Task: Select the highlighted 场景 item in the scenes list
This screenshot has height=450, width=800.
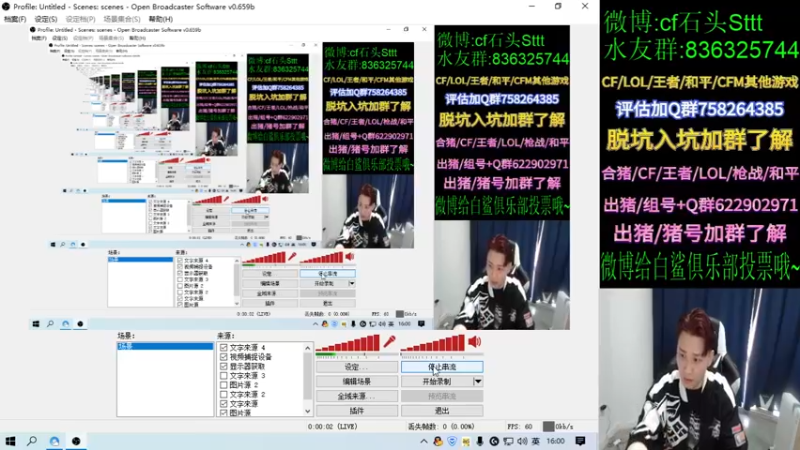Action: point(165,346)
